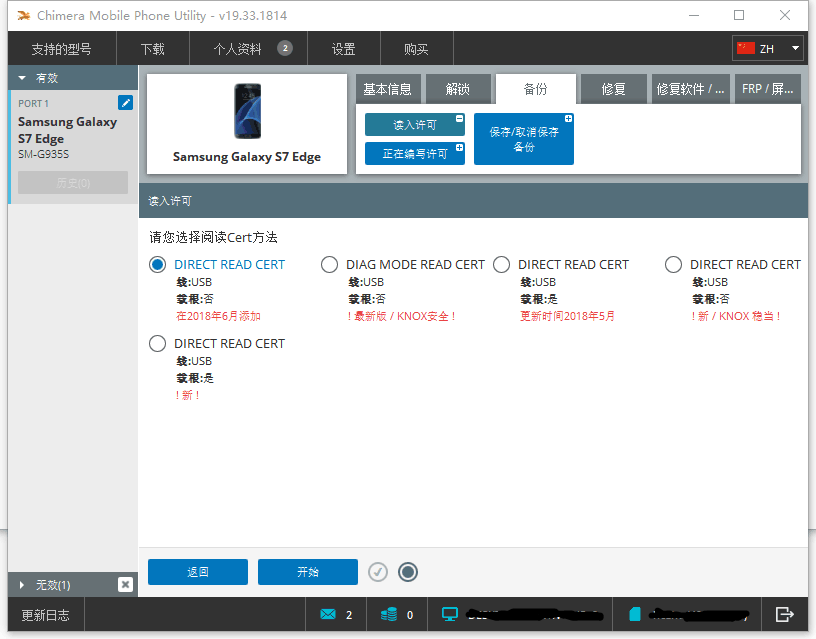Click the 正在编写许可 button

[x=415, y=154]
